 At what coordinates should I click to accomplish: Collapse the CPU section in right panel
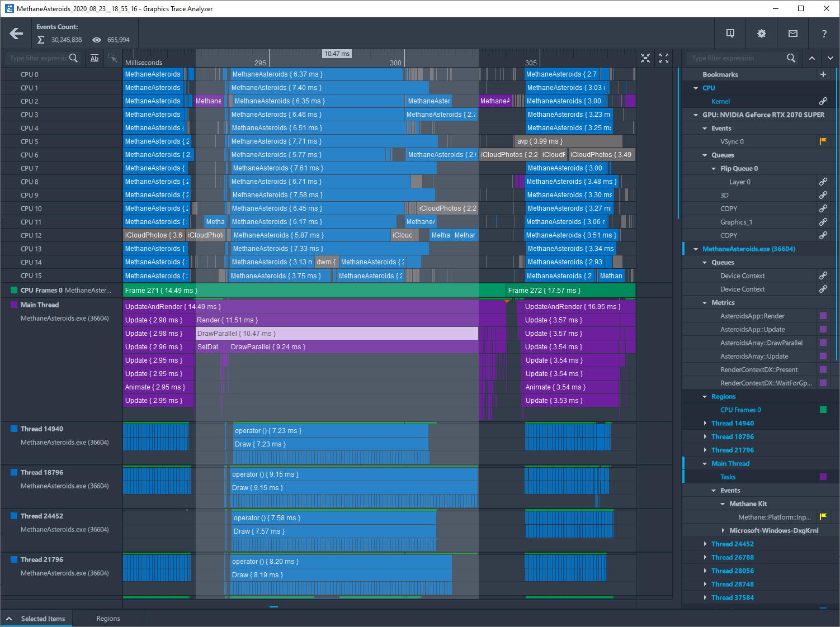(696, 88)
